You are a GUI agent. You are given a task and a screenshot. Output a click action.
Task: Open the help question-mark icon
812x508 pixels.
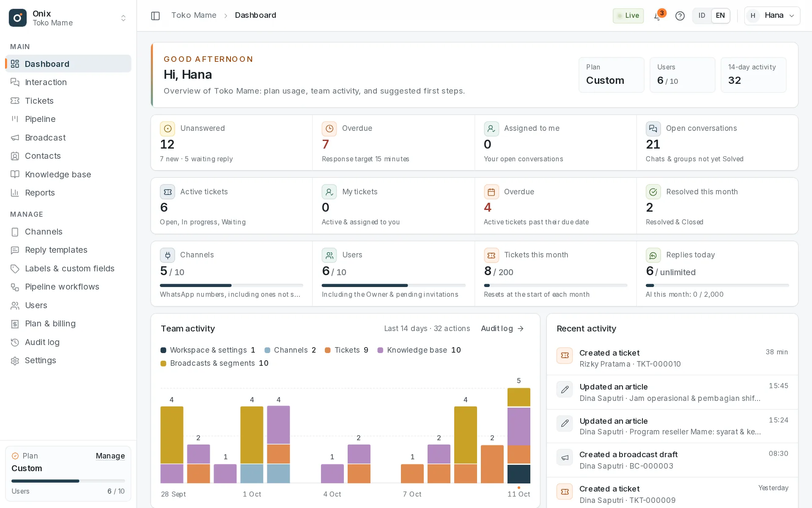(x=680, y=16)
